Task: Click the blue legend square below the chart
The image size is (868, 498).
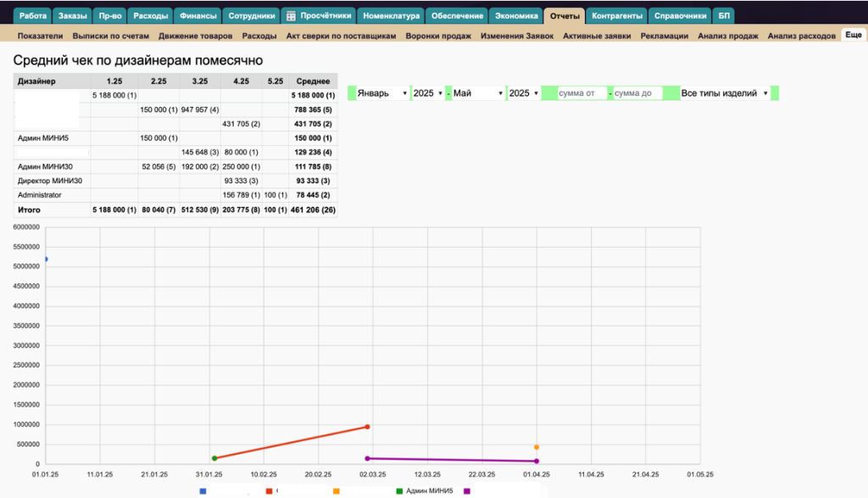Action: click(x=203, y=490)
